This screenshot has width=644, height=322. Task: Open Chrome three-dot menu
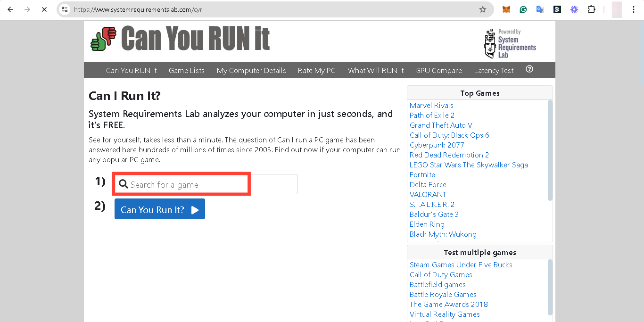tap(633, 9)
